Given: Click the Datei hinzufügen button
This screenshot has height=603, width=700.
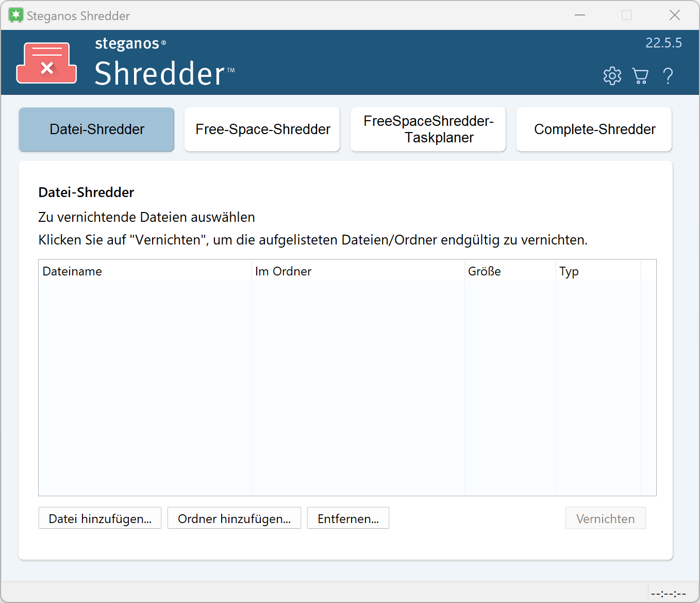Looking at the screenshot, I should pyautogui.click(x=99, y=518).
